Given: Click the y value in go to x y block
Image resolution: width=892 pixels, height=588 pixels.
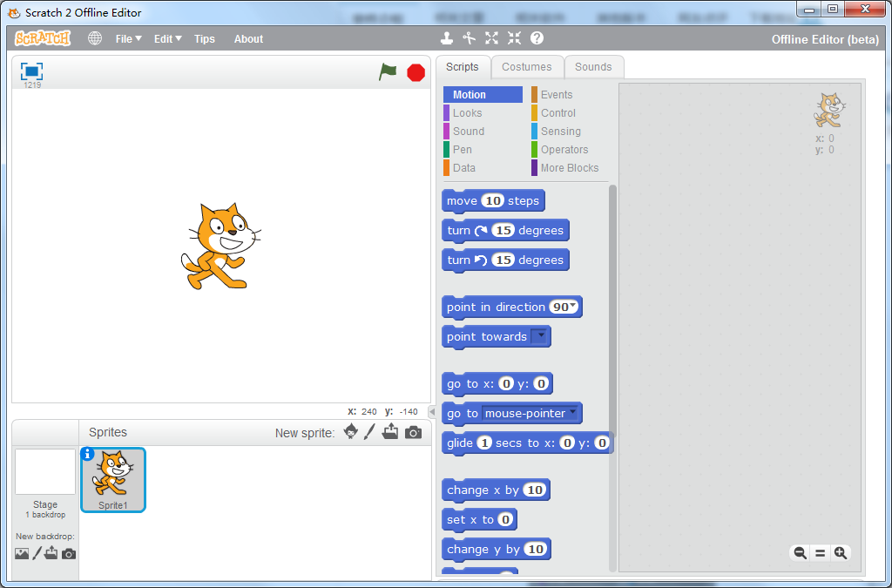Looking at the screenshot, I should point(541,384).
